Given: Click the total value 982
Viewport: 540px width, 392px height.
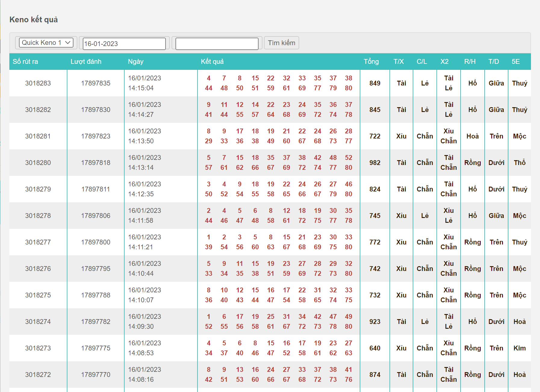Looking at the screenshot, I should (375, 163).
